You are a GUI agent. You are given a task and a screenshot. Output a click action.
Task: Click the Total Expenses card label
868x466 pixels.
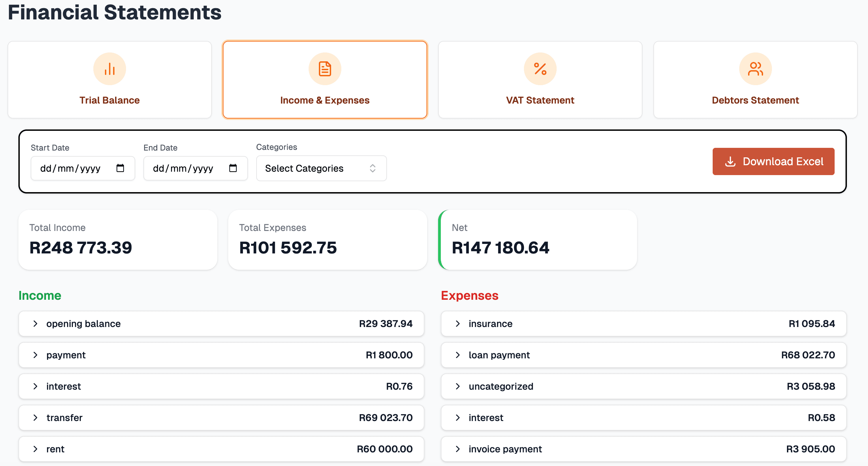point(273,228)
